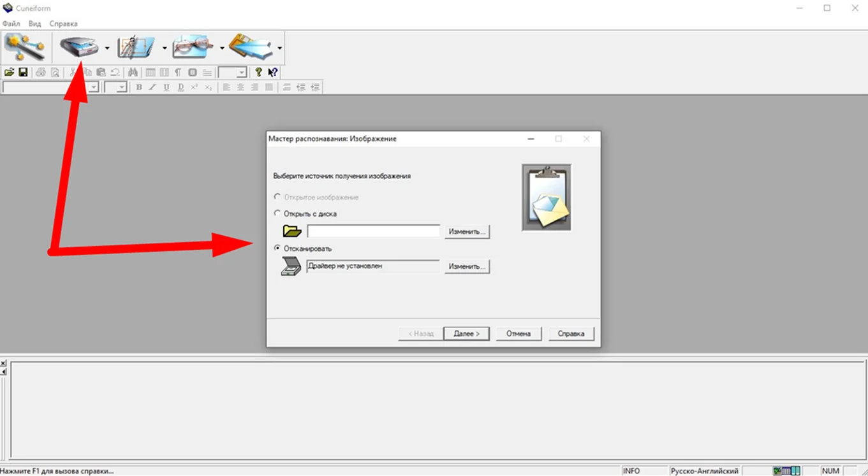Click the recognition glasses icon

193,47
